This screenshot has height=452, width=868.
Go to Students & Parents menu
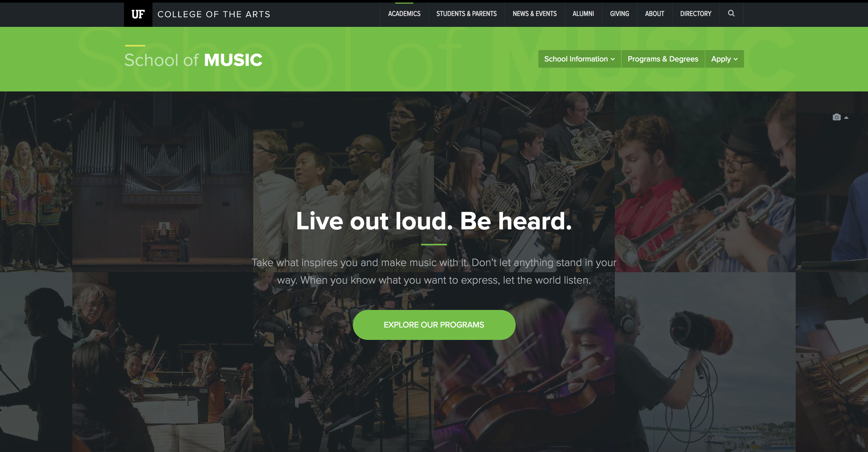[466, 14]
